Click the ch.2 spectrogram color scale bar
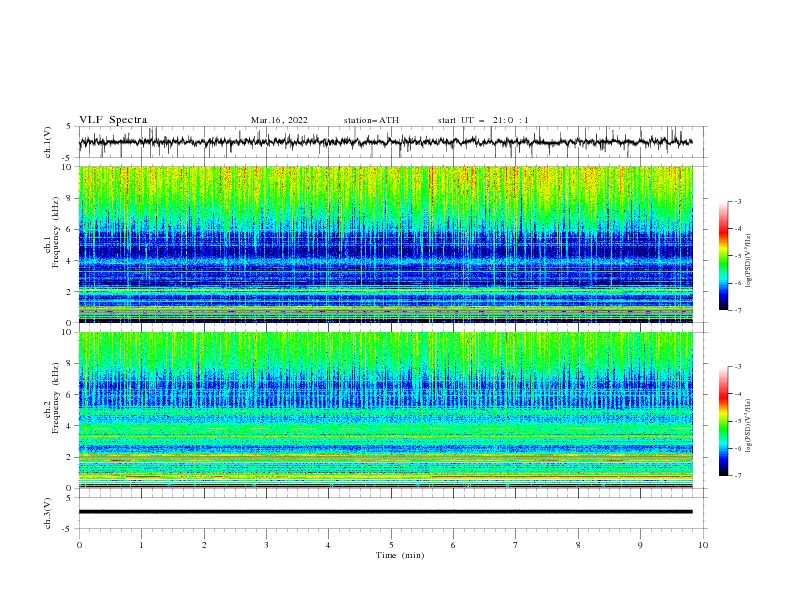792x612 pixels. (x=723, y=421)
